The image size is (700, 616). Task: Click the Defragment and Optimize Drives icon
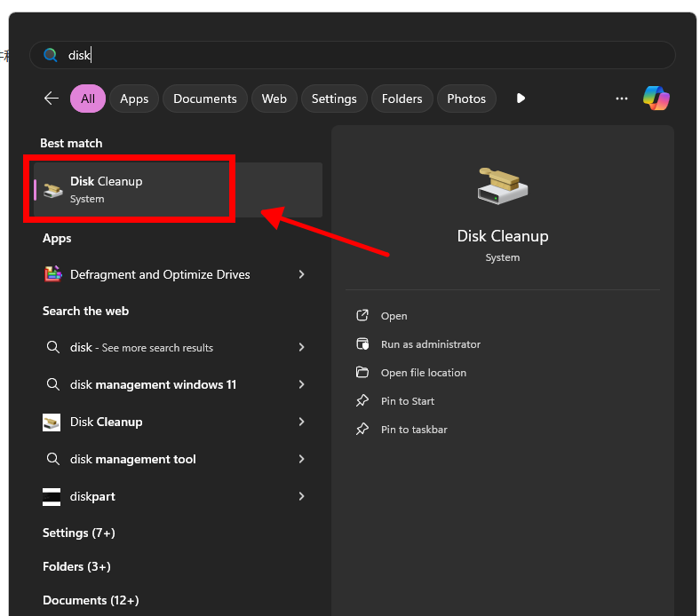(52, 274)
